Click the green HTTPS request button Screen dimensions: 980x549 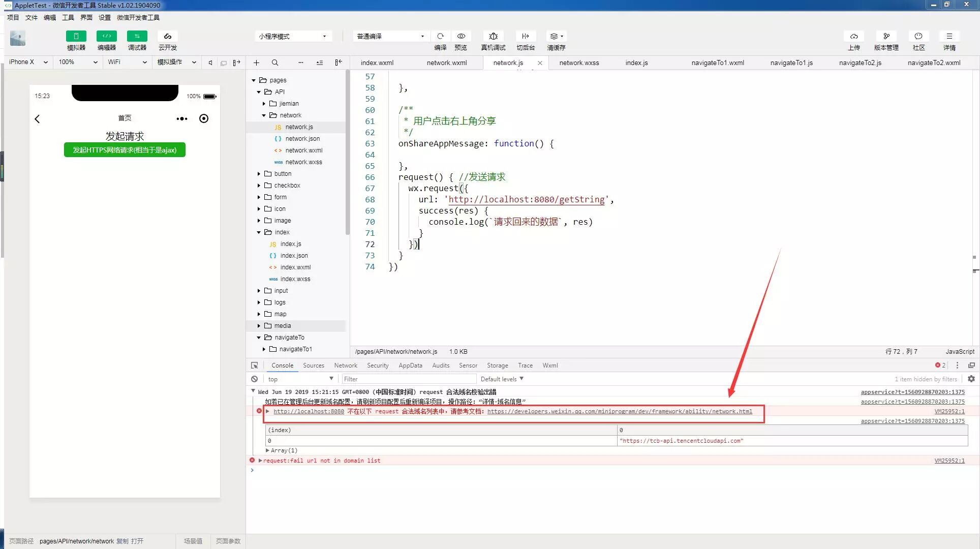[125, 150]
